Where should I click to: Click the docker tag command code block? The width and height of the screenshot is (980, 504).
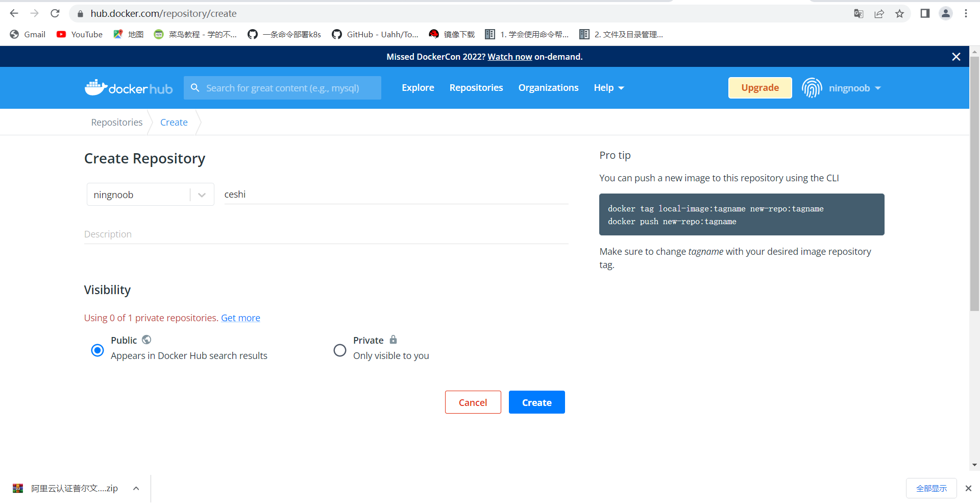pyautogui.click(x=742, y=214)
